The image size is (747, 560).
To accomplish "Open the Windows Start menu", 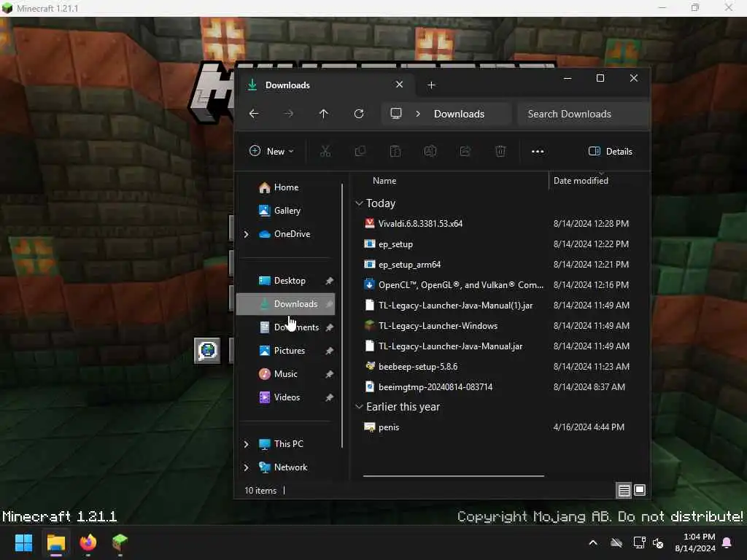I will coord(23,542).
